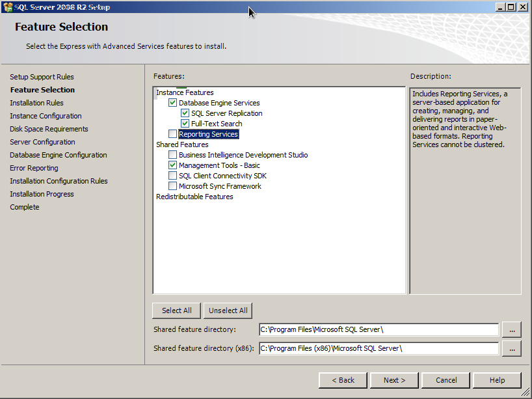Image resolution: width=532 pixels, height=399 pixels.
Task: Click Database Engine Configuration step
Action: tap(59, 155)
